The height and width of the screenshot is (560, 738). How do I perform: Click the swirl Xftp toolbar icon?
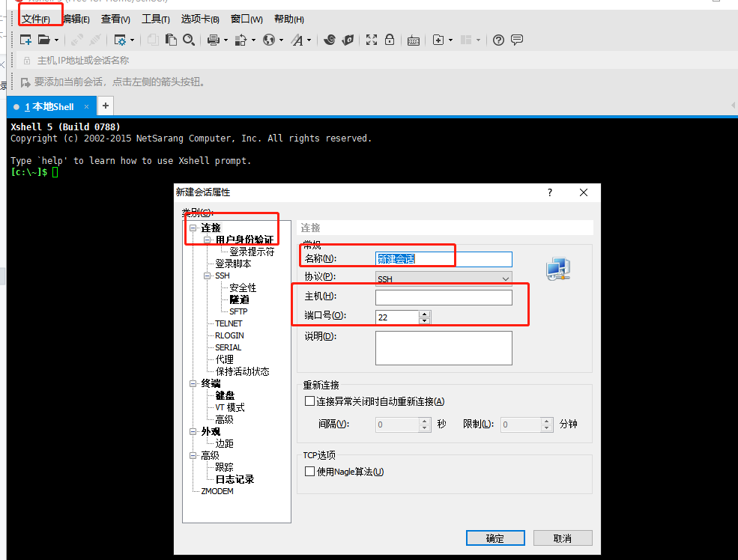(x=330, y=40)
